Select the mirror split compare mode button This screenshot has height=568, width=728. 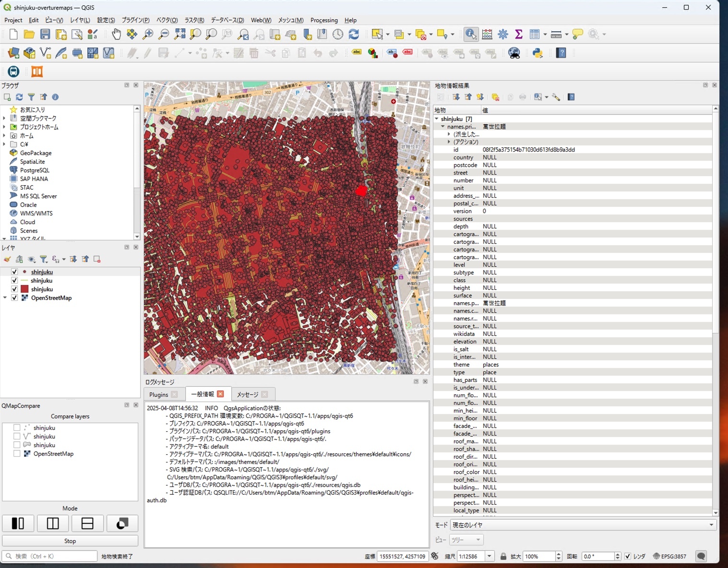pos(18,523)
